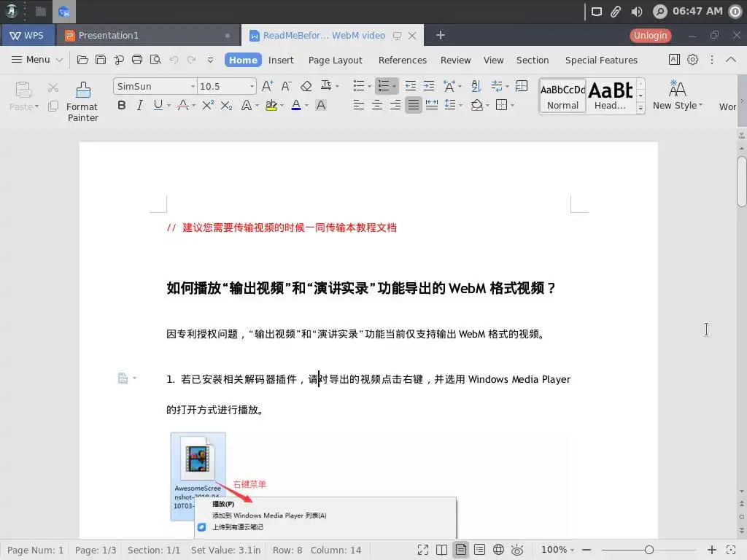Collapse the ribbon with chevron
Image resolution: width=747 pixels, height=560 pixels.
click(x=731, y=60)
